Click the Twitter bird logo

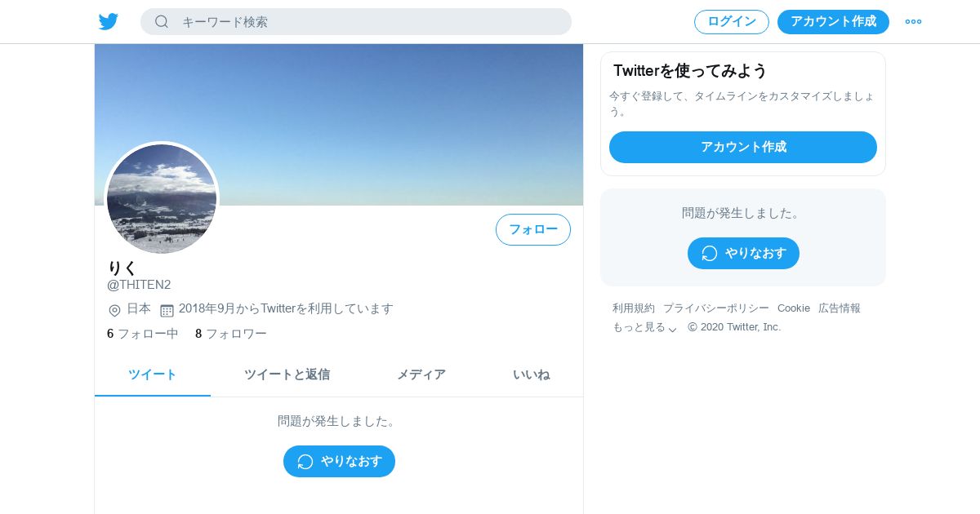(x=109, y=22)
